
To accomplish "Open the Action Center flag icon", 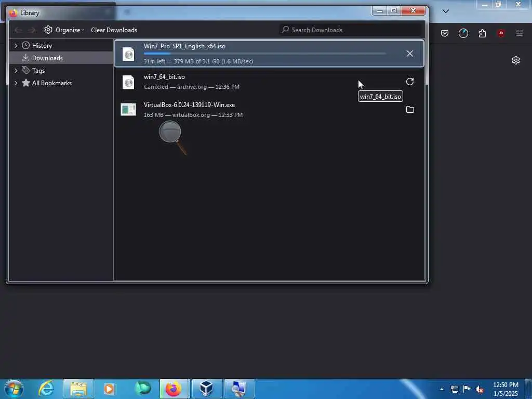I will pyautogui.click(x=467, y=389).
